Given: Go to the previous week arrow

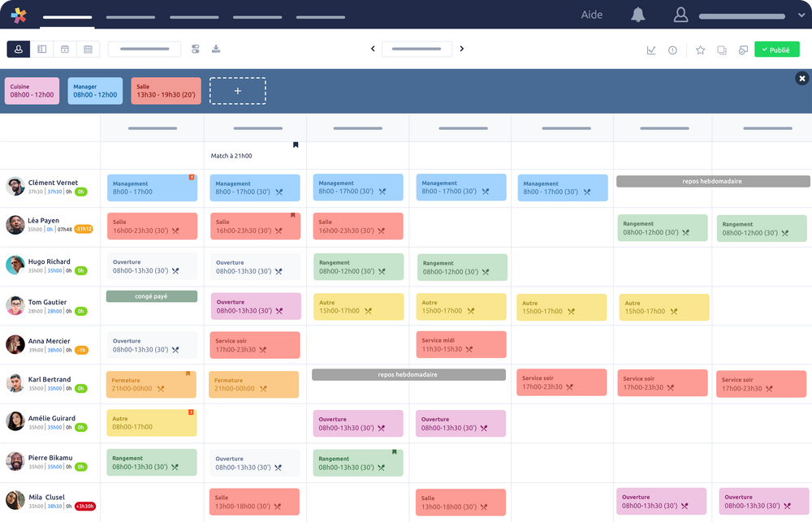Looking at the screenshot, I should (373, 49).
